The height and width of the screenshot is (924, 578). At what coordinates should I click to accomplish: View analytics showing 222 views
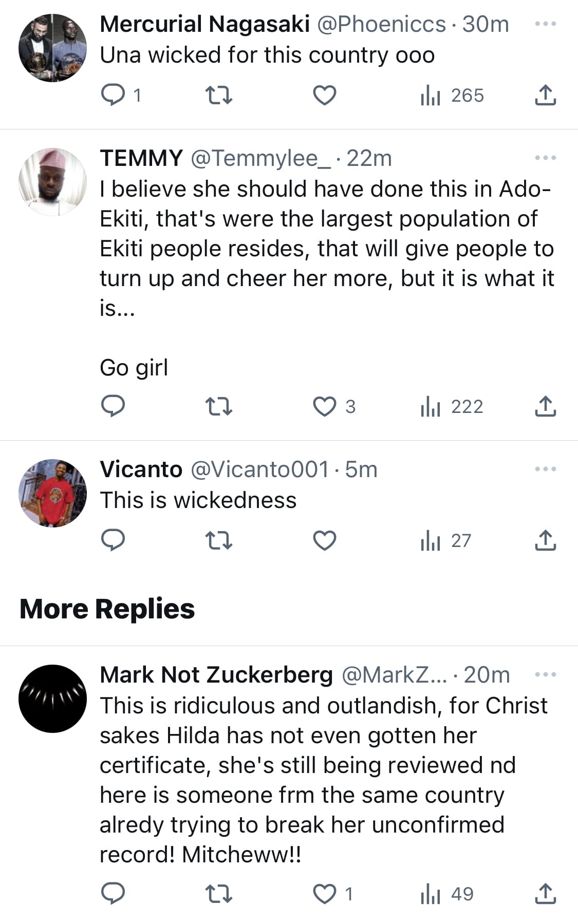(452, 407)
